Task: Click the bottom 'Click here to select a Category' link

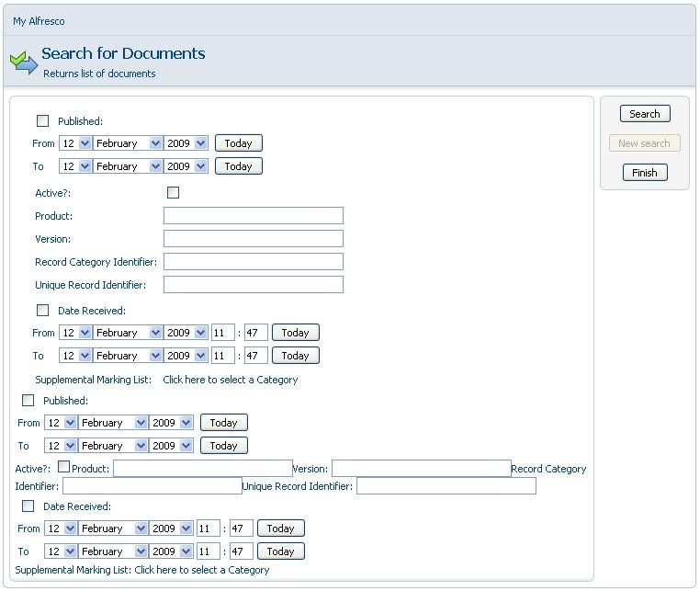Action: tap(201, 570)
